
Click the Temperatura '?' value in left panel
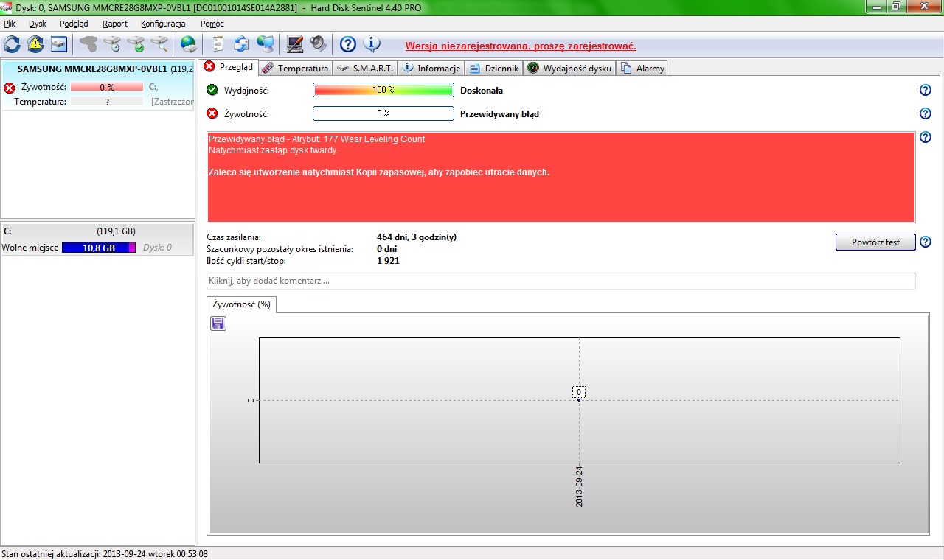(107, 102)
